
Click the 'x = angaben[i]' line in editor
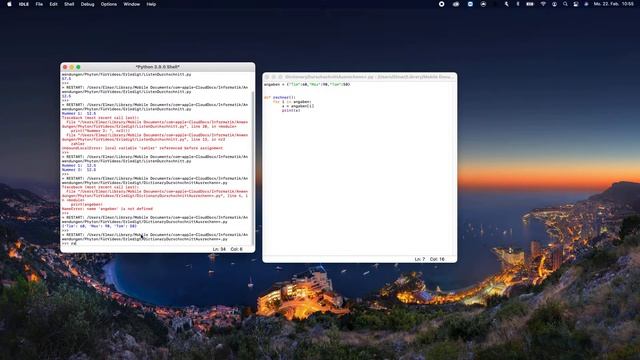298,106
